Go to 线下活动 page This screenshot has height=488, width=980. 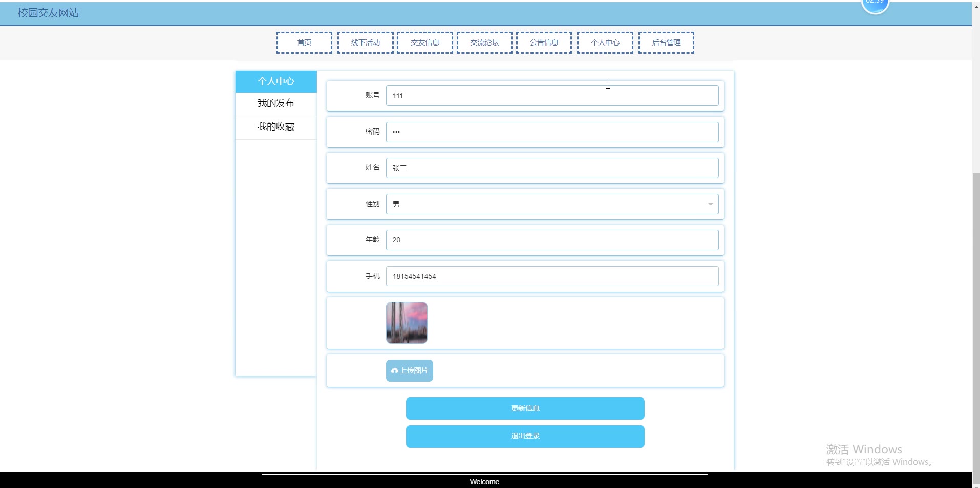(366, 42)
